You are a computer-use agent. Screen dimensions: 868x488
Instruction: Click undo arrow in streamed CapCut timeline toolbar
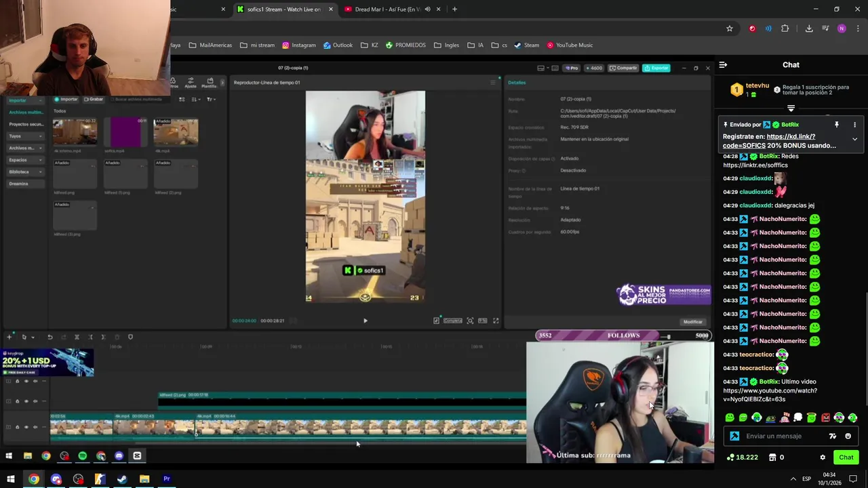click(50, 337)
